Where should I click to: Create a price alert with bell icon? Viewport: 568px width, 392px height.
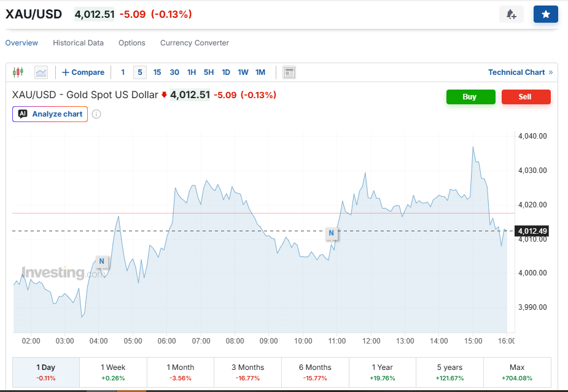point(511,14)
